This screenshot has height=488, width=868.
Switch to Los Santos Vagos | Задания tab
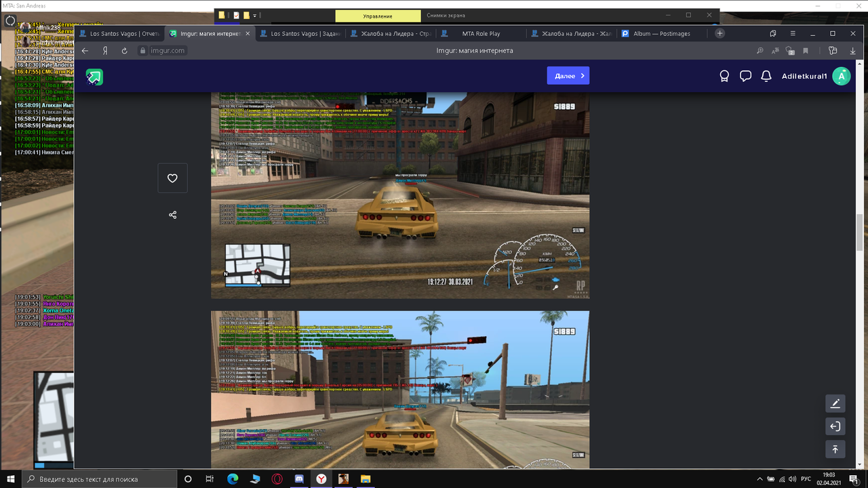(x=300, y=33)
